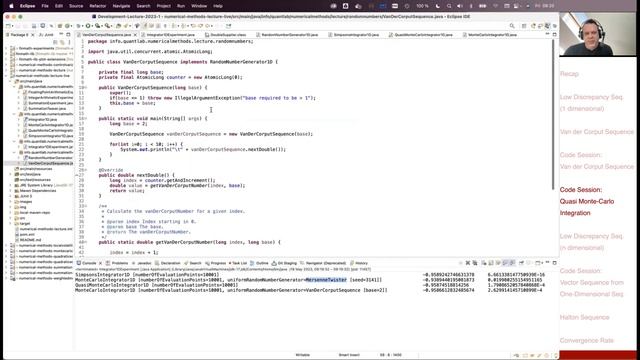
Task: Close the VanDerCorputSequence.java editor tab
Action: [x=136, y=35]
